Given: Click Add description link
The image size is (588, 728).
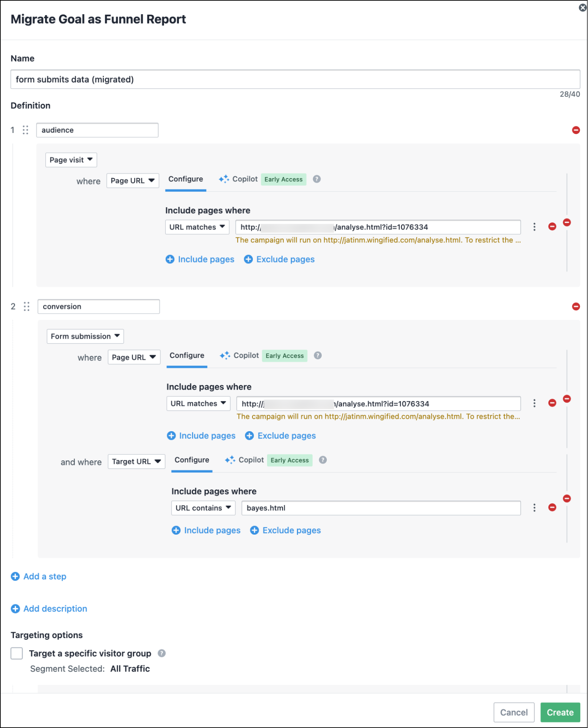Looking at the screenshot, I should 49,608.
